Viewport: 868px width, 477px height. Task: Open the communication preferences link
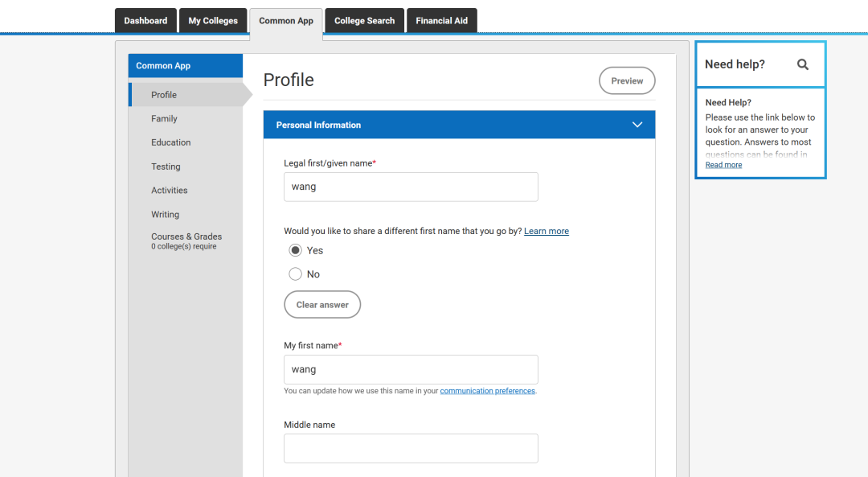tap(487, 391)
